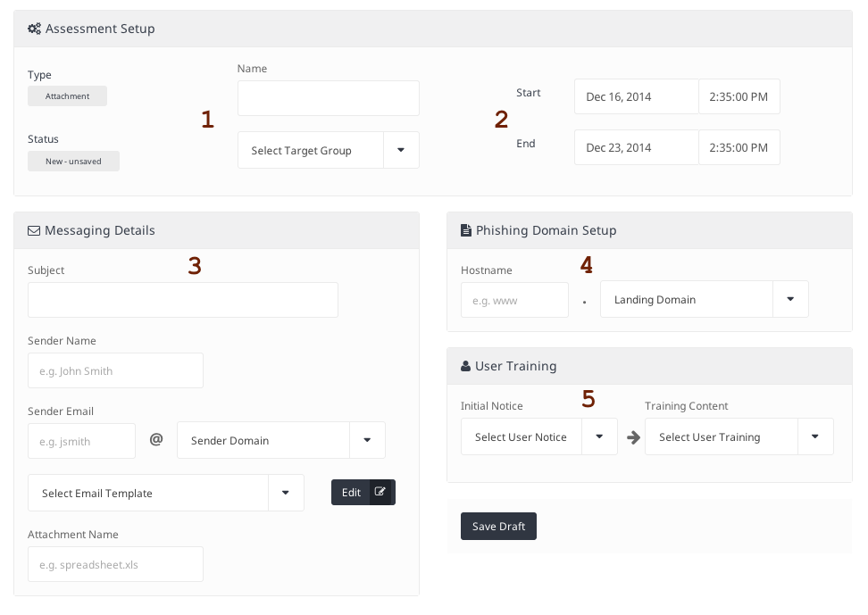Screen dimensions: 868x615
Task: Click the pencil icon on Edit button
Action: click(x=380, y=492)
